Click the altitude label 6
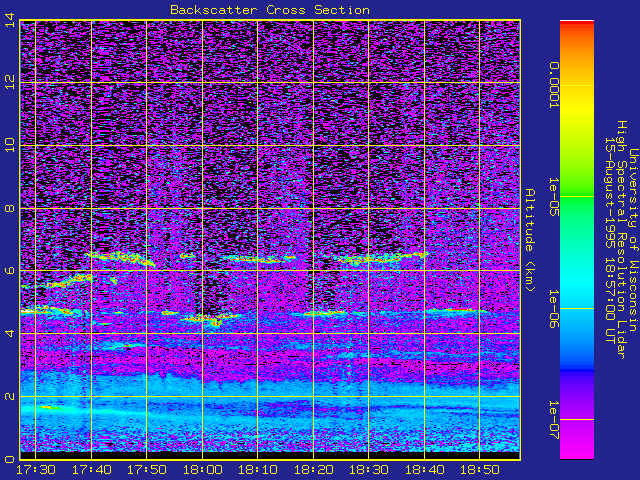Viewport: 640px width, 480px height. [x=9, y=271]
